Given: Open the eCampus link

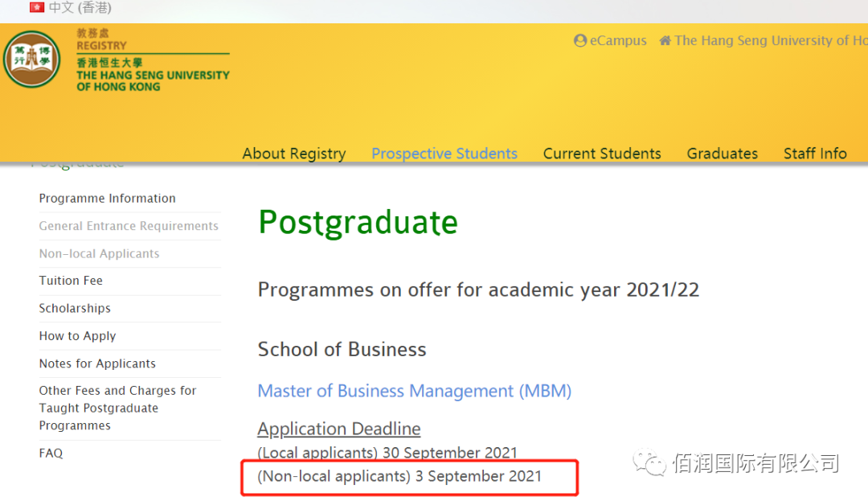Looking at the screenshot, I should 617,40.
